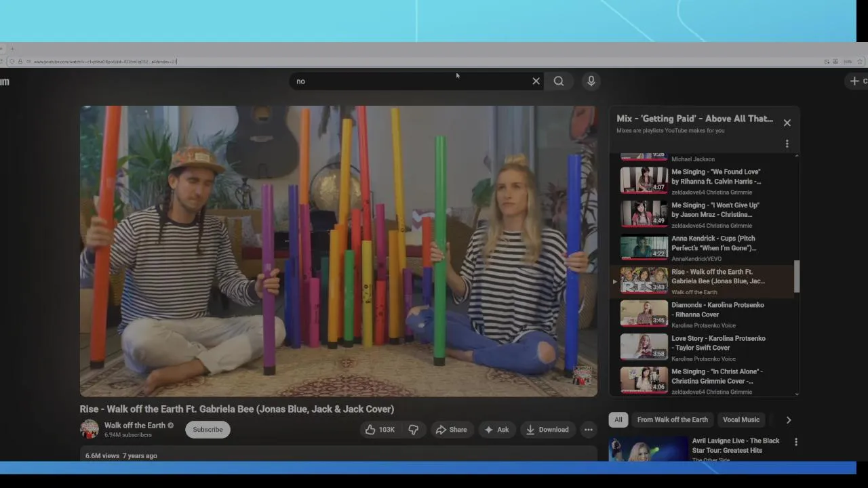Click 'Me Singing - "I Won't Give Up"' title
Viewport: 868px width, 488px height.
tap(715, 210)
